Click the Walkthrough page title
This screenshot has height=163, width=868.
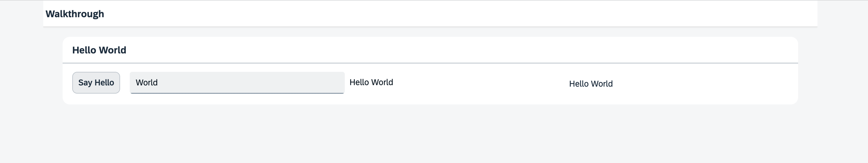click(x=74, y=14)
